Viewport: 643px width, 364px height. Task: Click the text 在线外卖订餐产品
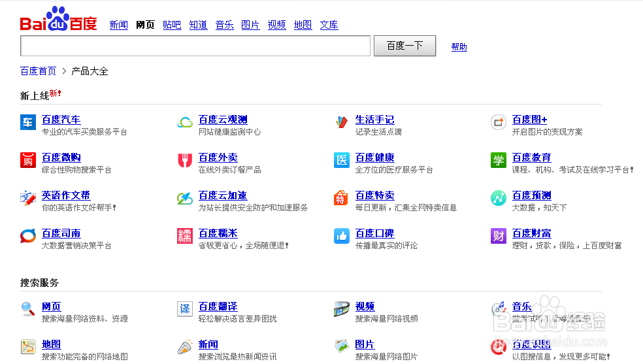tap(229, 170)
